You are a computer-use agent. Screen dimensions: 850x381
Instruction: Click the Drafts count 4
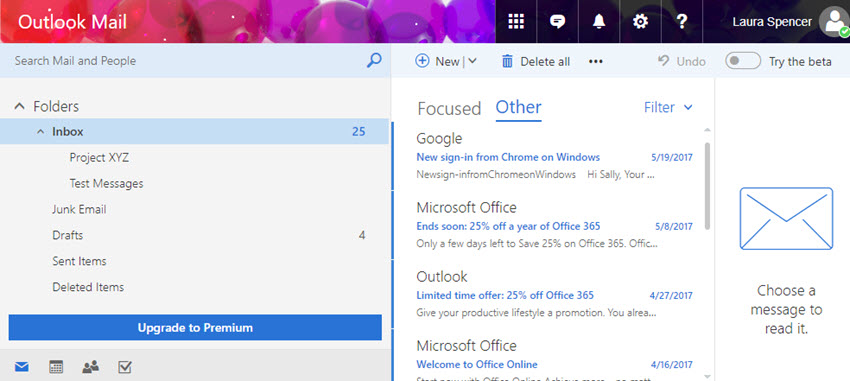tap(362, 235)
